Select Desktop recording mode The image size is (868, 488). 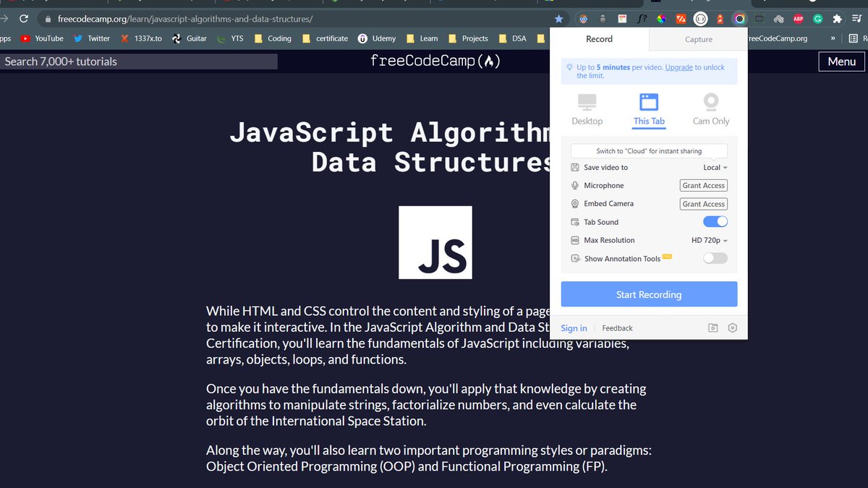[587, 109]
